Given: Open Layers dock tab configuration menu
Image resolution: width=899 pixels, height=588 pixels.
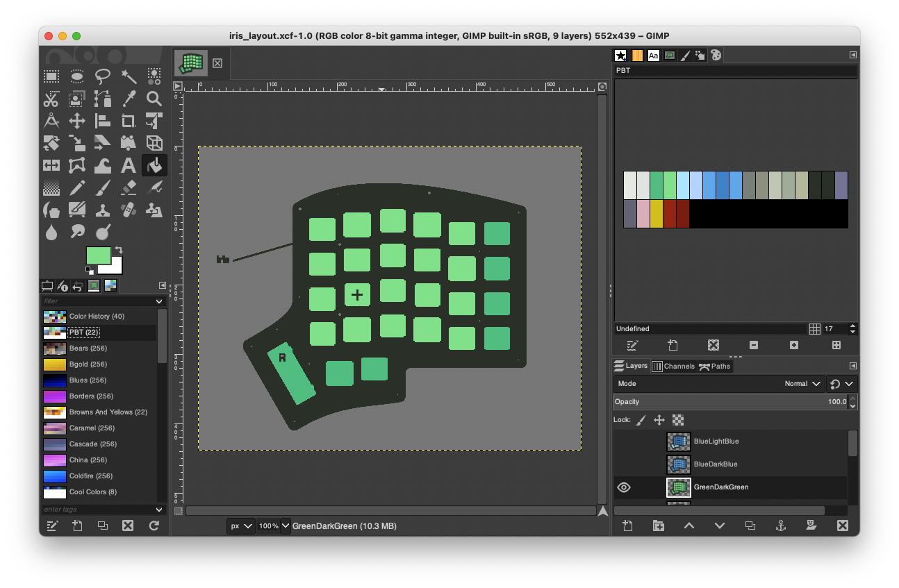Looking at the screenshot, I should click(x=852, y=366).
